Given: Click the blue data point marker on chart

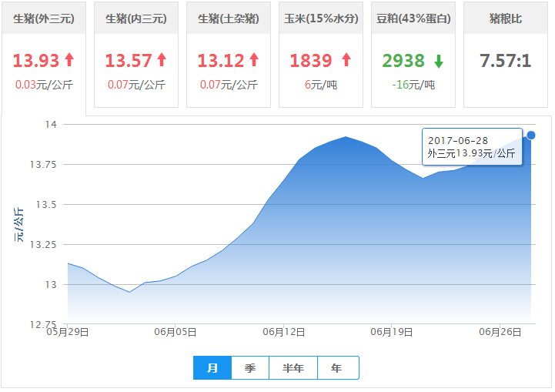Looking at the screenshot, I should point(531,135).
